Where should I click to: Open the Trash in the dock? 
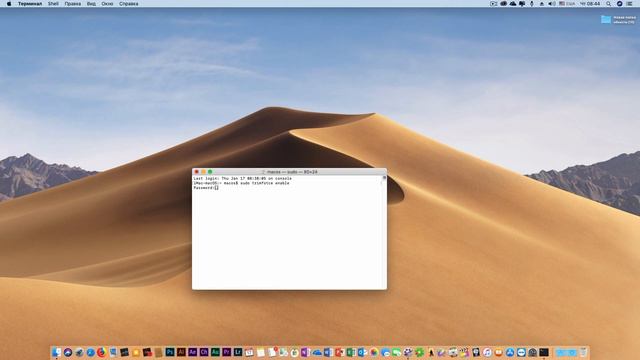(583, 352)
